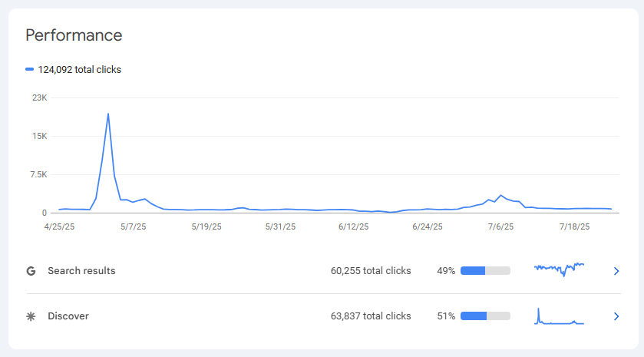Image resolution: width=644 pixels, height=357 pixels.
Task: Expand Discover report using its right chevron
Action: 616,316
